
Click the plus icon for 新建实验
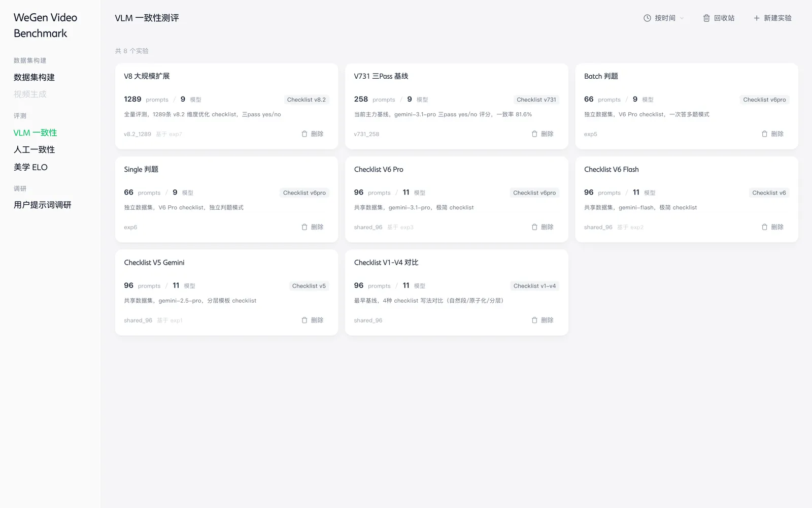pyautogui.click(x=757, y=18)
